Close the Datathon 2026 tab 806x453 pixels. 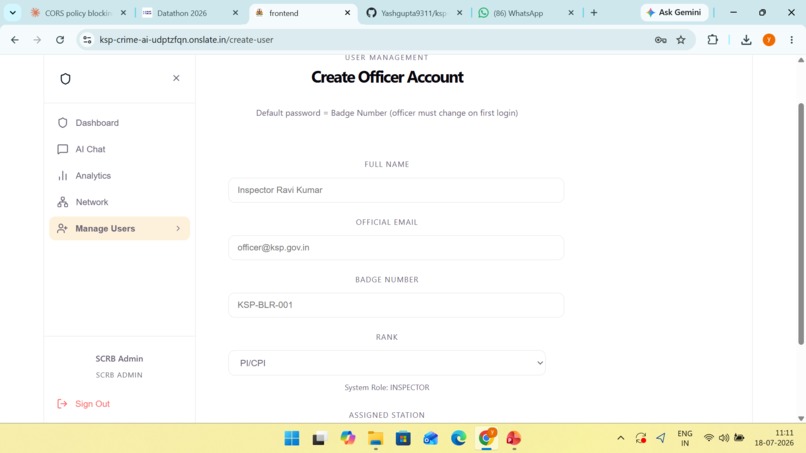point(235,13)
